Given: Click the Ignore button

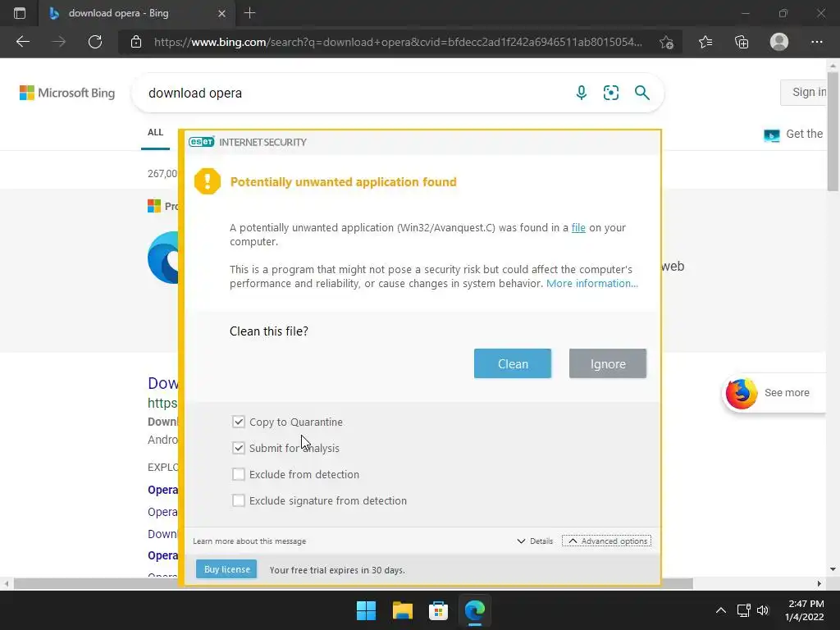Looking at the screenshot, I should pyautogui.click(x=608, y=363).
